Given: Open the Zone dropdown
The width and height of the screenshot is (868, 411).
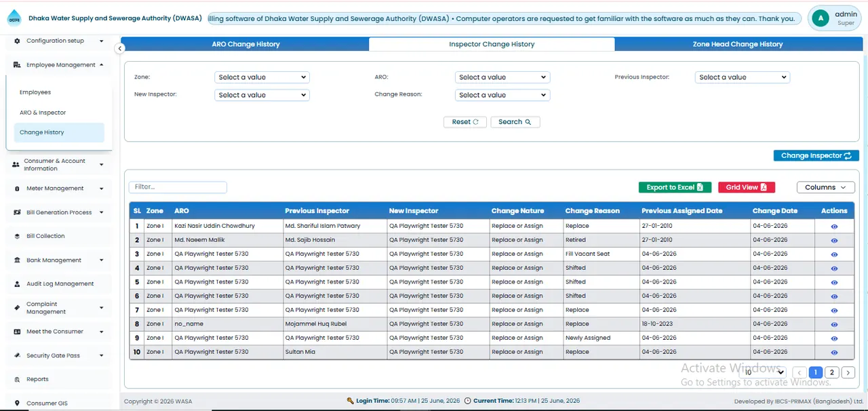Looking at the screenshot, I should click(262, 77).
